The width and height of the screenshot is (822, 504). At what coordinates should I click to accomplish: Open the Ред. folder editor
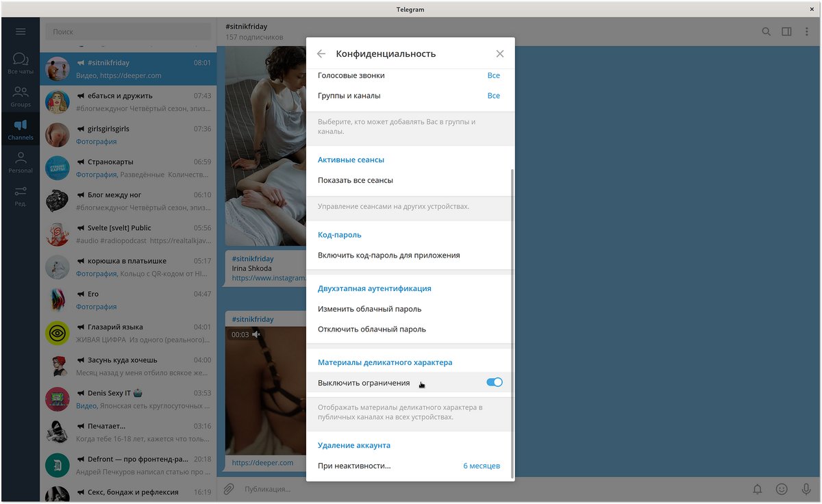21,195
